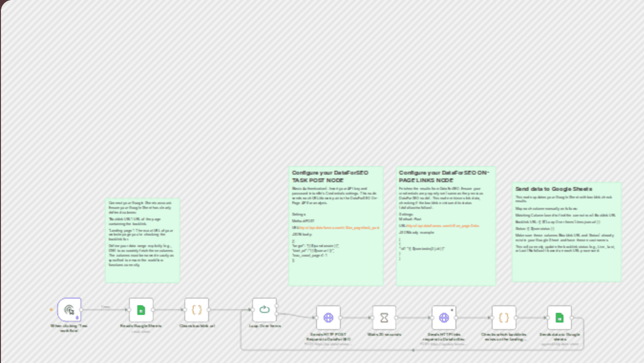
Task: Select the manual trigger node icon
Action: point(70,310)
